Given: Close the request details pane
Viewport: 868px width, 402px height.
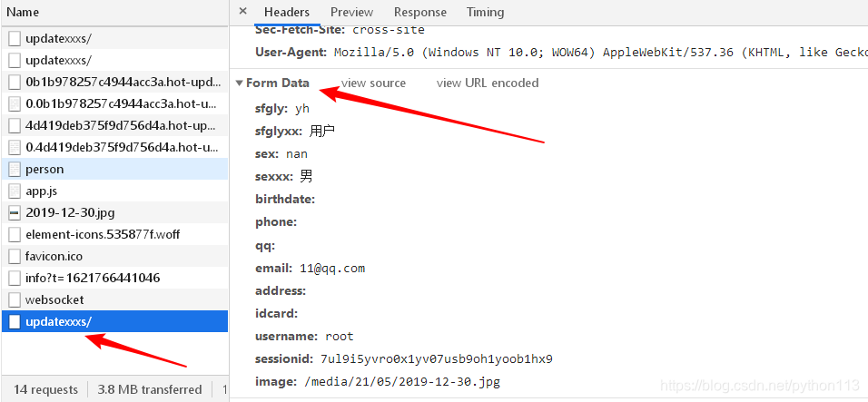Looking at the screenshot, I should [x=242, y=12].
